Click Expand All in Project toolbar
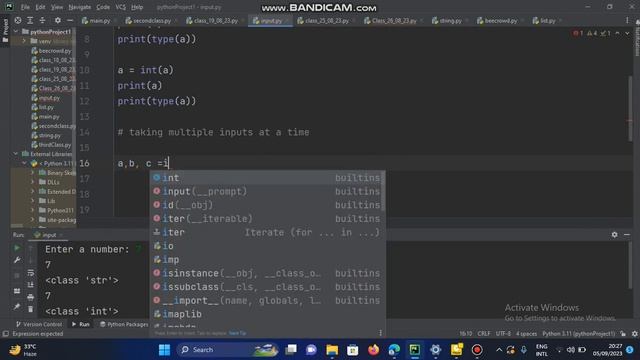 [x=30, y=20]
